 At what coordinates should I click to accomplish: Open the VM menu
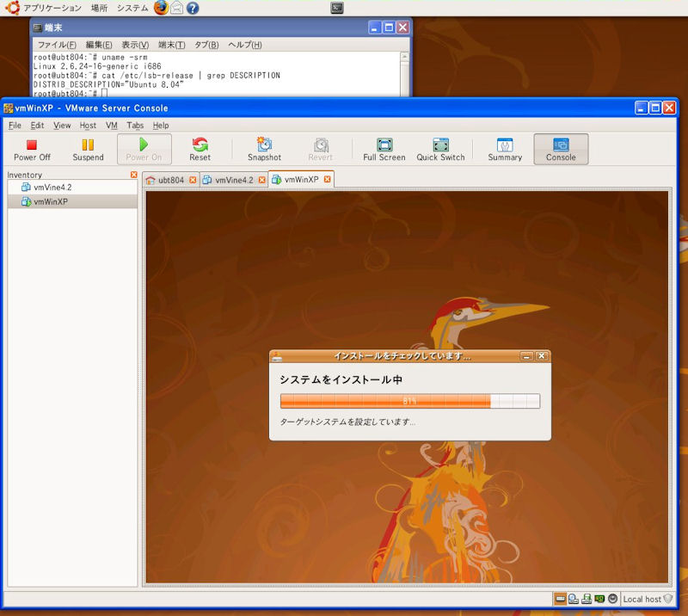tap(112, 126)
